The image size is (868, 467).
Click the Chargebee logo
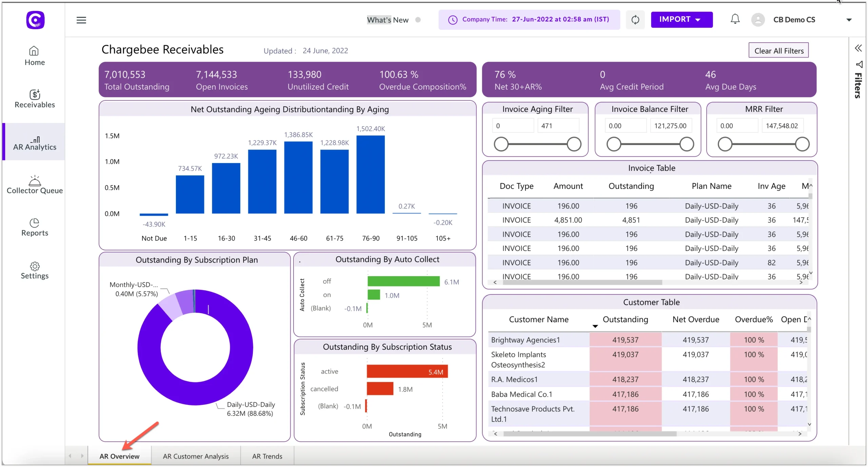[35, 20]
